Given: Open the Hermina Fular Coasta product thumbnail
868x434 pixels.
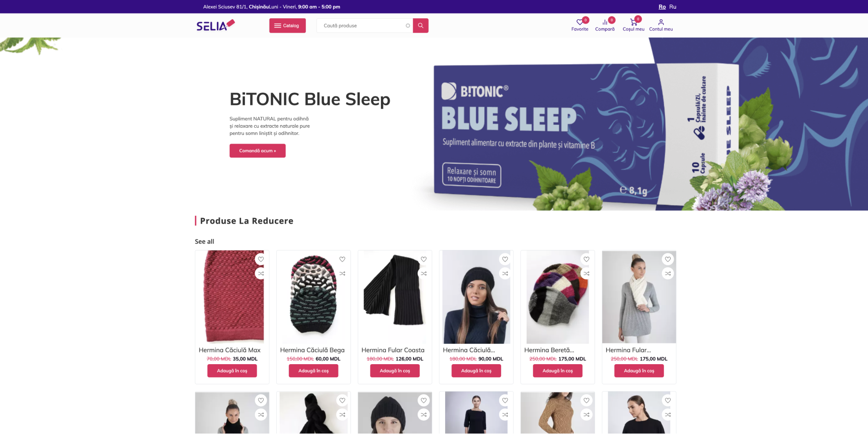Looking at the screenshot, I should 395,297.
